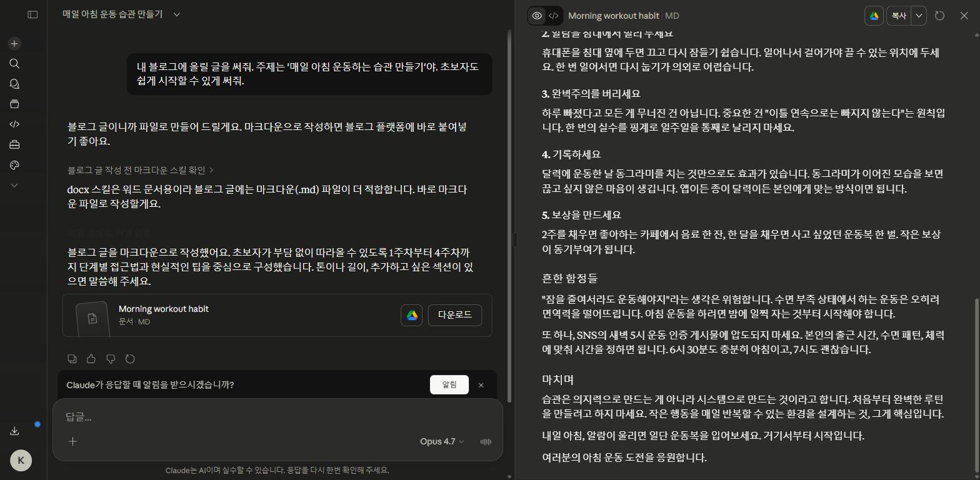Open toolbox icon in sidebar
Screen dimensions: 980x480
(x=14, y=144)
